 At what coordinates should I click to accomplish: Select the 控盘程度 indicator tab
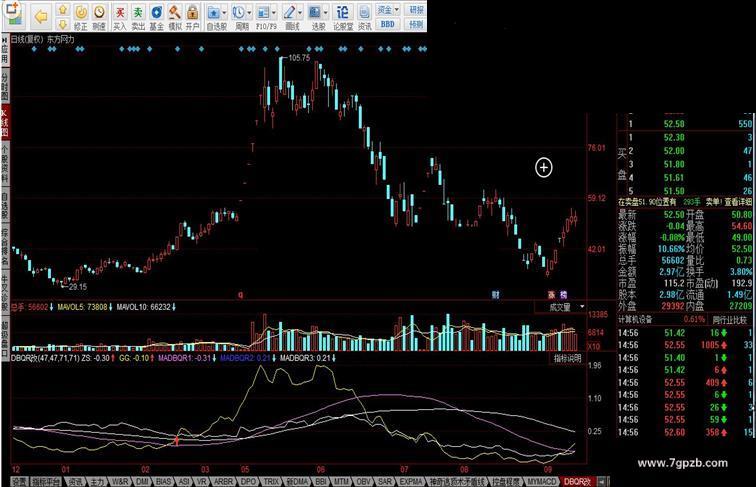[506, 482]
